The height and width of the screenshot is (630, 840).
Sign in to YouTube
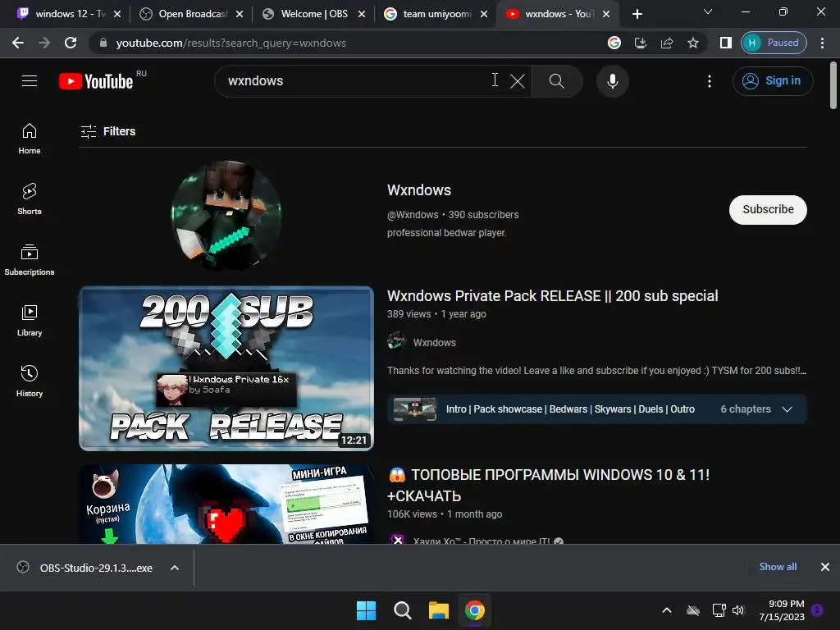click(773, 81)
